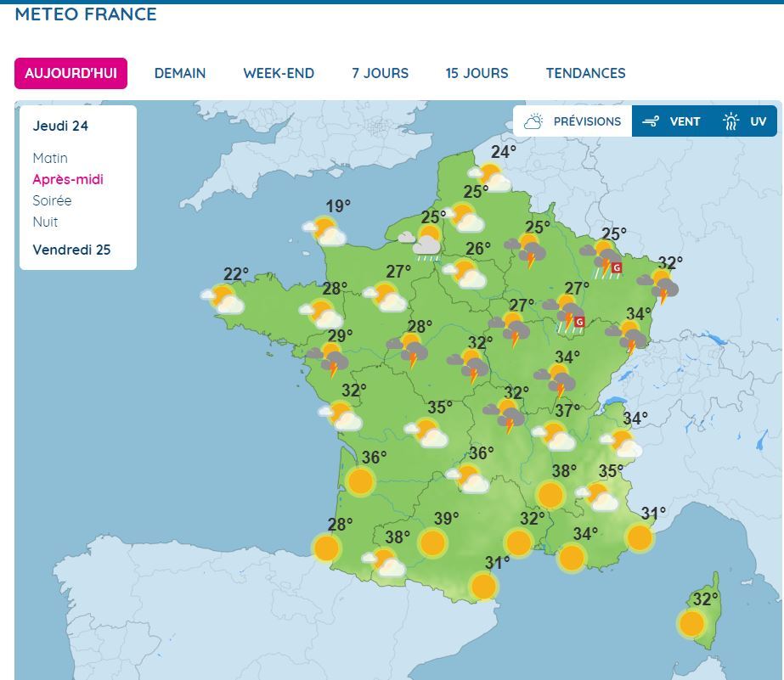
Task: Click the partly cloudy icon under 26° near Paris
Action: click(465, 273)
